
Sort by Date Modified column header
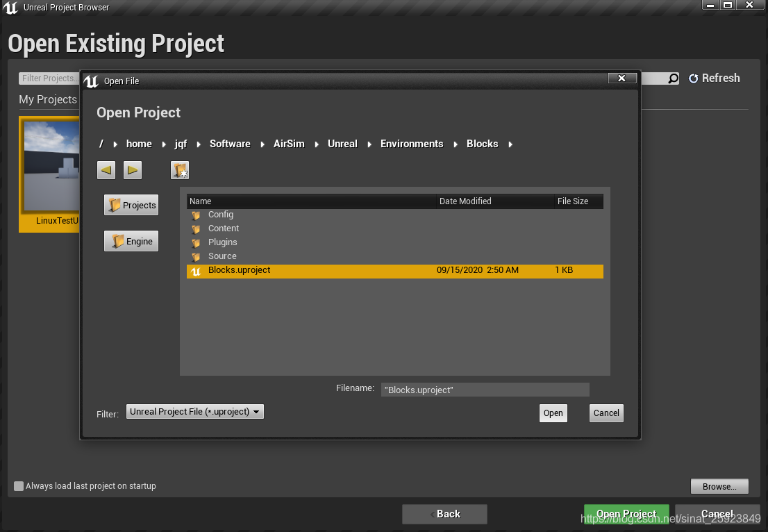click(495, 201)
